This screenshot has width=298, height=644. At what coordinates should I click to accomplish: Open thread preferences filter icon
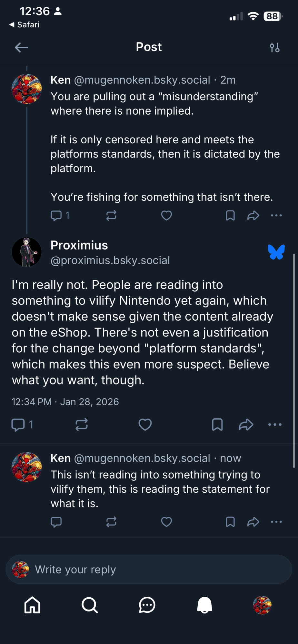[x=274, y=48]
